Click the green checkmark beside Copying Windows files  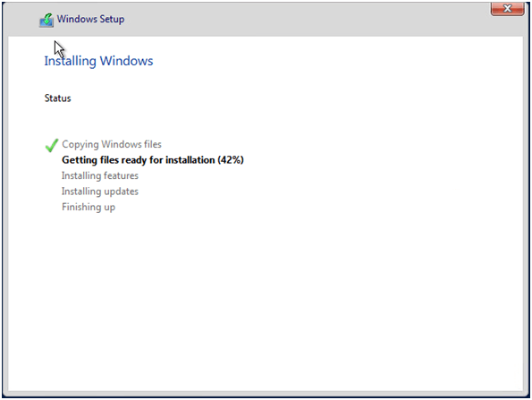coord(52,145)
